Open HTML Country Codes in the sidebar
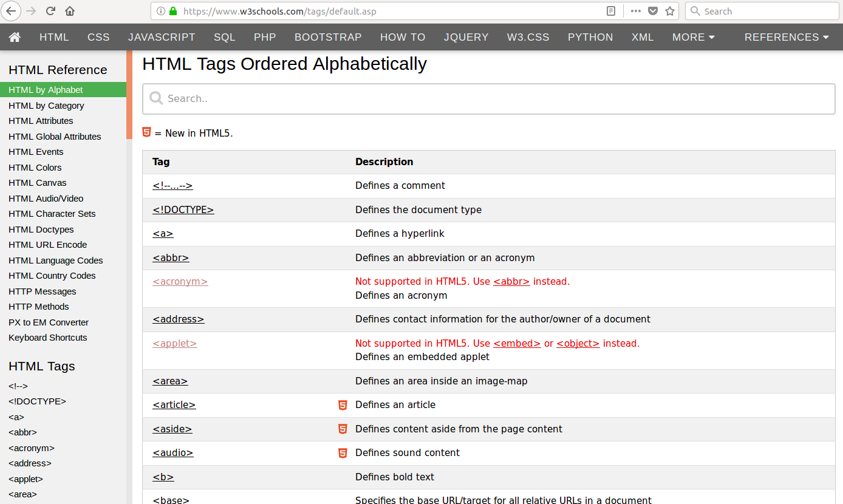The width and height of the screenshot is (843, 504). click(52, 276)
